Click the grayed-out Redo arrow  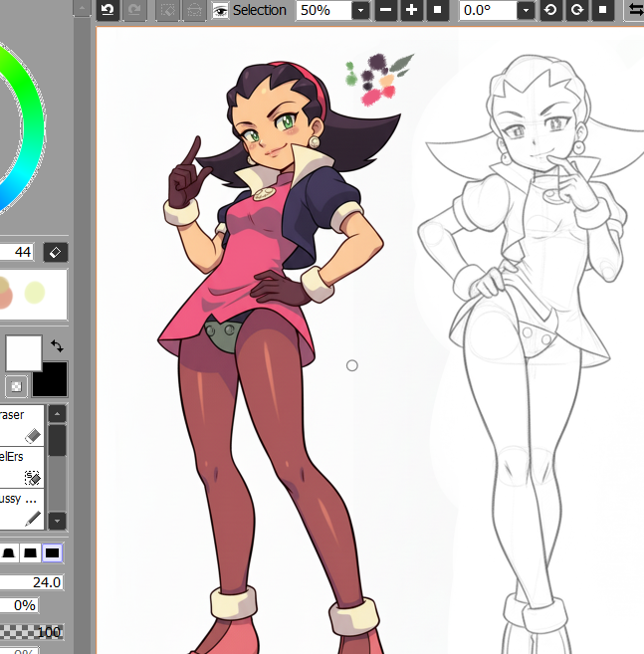click(x=134, y=10)
